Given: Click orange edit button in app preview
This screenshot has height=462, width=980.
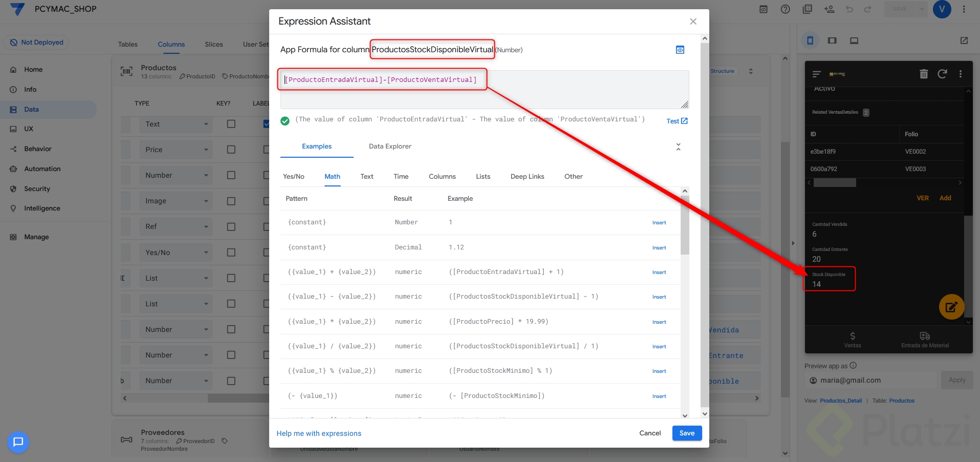Looking at the screenshot, I should 951,307.
